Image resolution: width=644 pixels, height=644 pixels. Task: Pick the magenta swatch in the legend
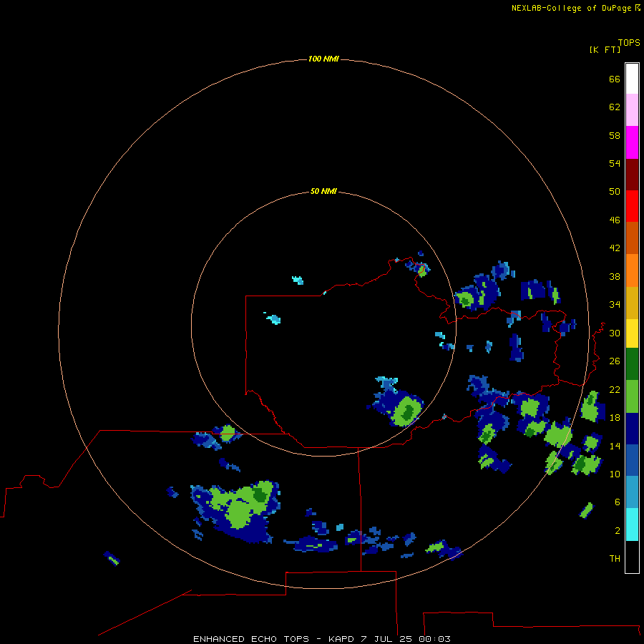click(x=632, y=142)
